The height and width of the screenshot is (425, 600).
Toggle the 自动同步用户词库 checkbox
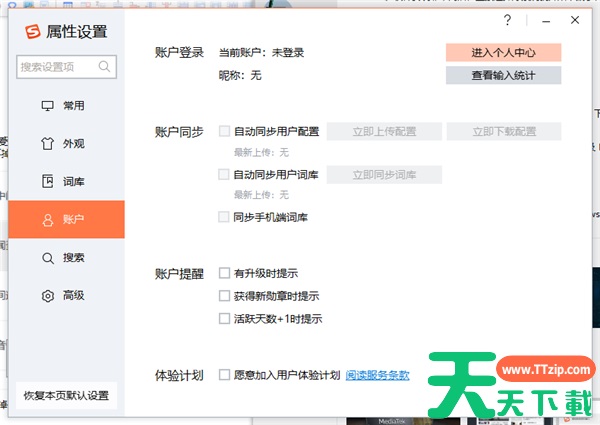pyautogui.click(x=224, y=174)
